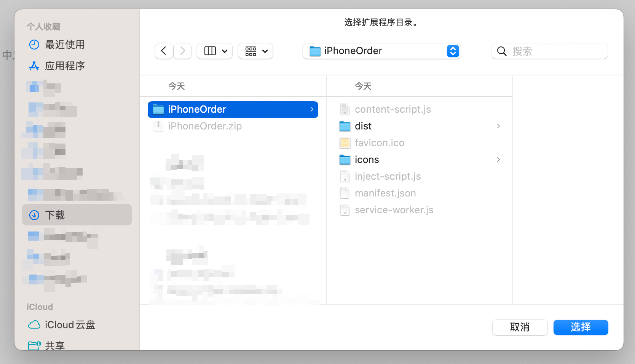Switch view using the column view icon
Screen dimensions: 635x364
coord(210,51)
